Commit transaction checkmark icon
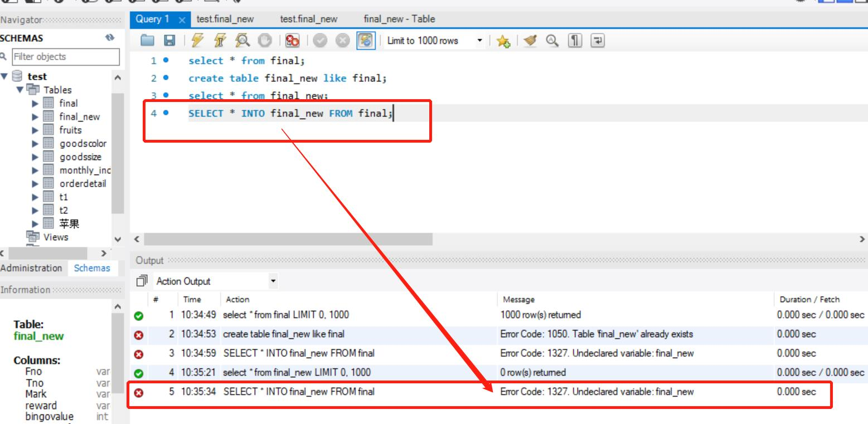This screenshot has width=868, height=424. tap(320, 41)
